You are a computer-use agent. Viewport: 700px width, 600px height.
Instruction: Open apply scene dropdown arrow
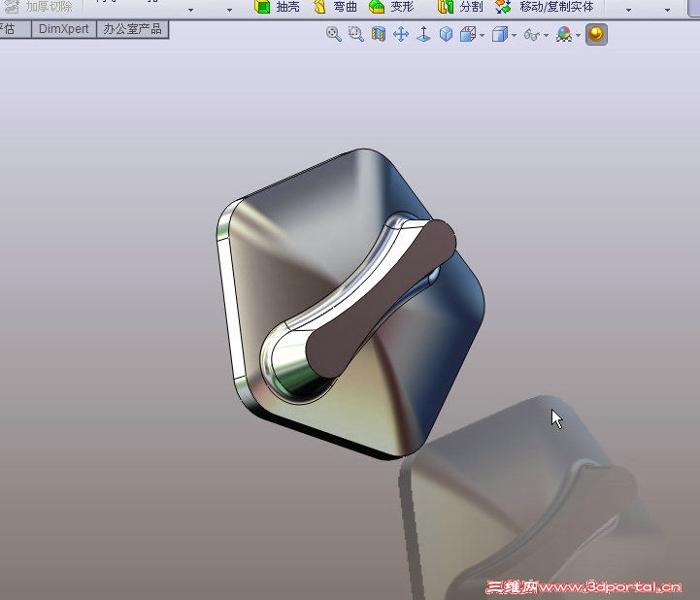pos(578,35)
